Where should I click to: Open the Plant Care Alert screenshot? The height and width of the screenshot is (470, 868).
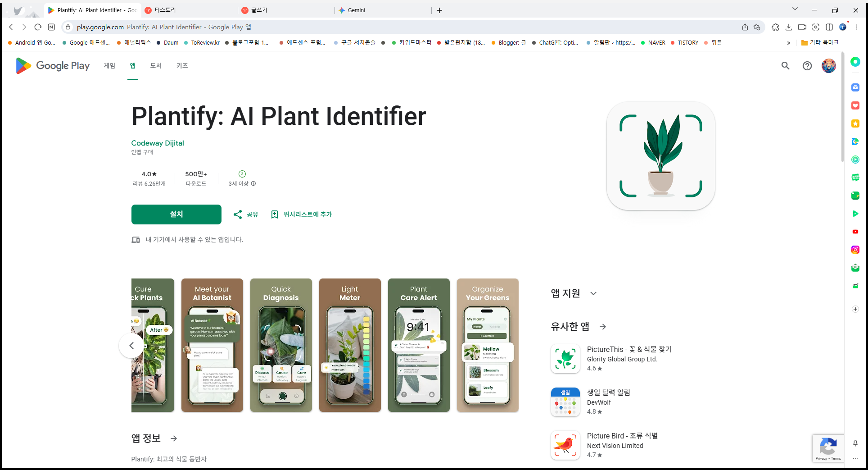(419, 345)
